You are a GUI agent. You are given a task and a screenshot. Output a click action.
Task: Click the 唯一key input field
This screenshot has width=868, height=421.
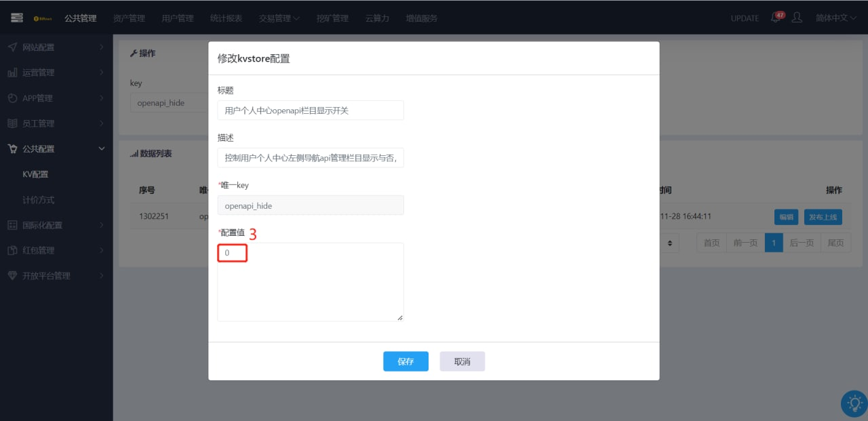[x=311, y=205]
